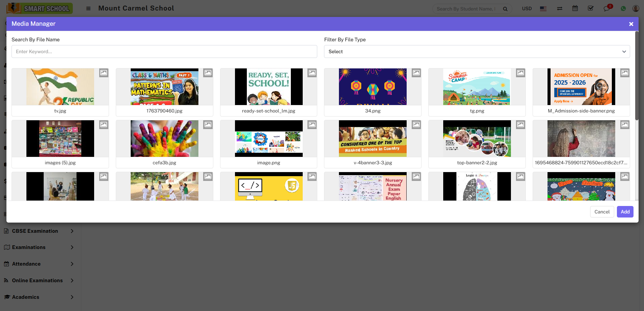Expand the Attendance sidebar section

coord(39,264)
